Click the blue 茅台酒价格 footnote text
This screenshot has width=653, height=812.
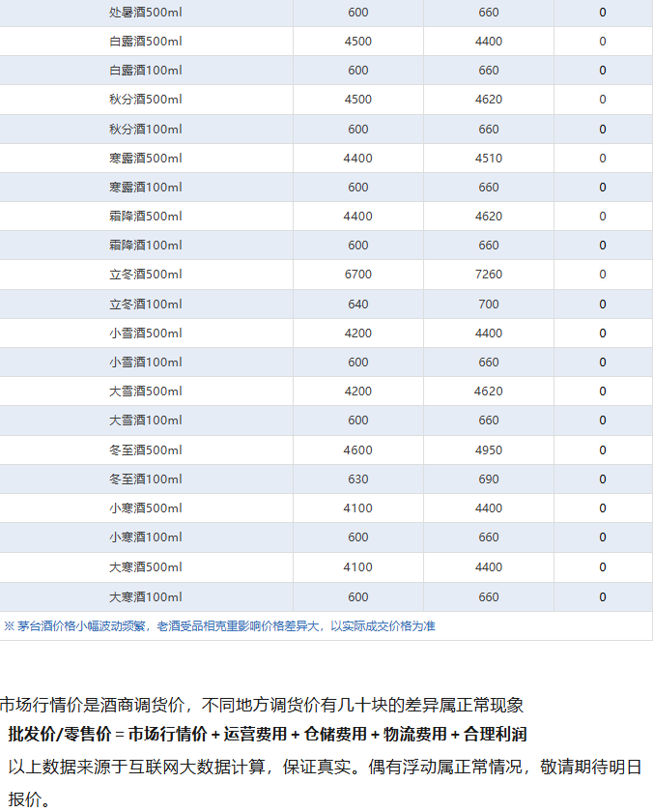click(219, 625)
